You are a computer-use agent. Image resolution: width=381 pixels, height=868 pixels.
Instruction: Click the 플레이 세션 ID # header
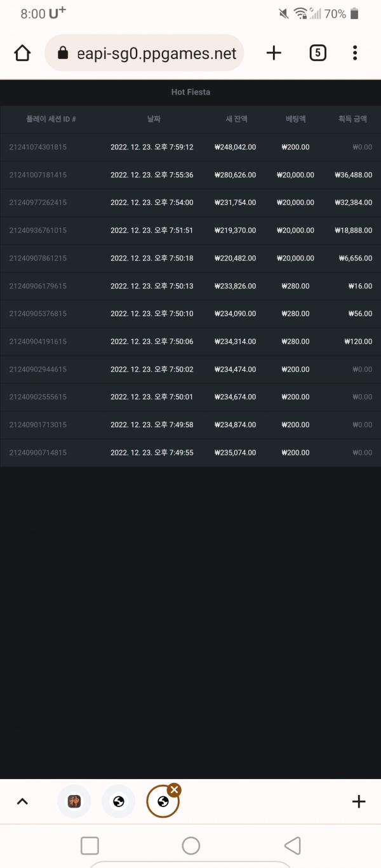(x=51, y=119)
